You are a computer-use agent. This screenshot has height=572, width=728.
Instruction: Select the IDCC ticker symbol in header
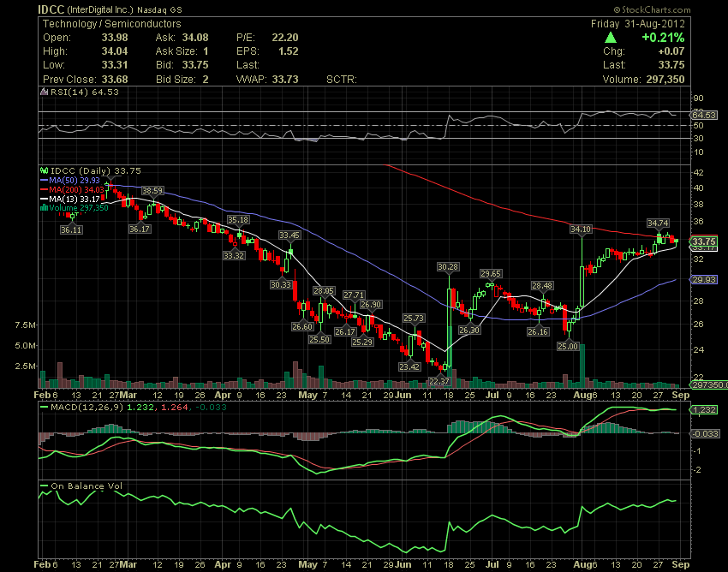coord(51,9)
